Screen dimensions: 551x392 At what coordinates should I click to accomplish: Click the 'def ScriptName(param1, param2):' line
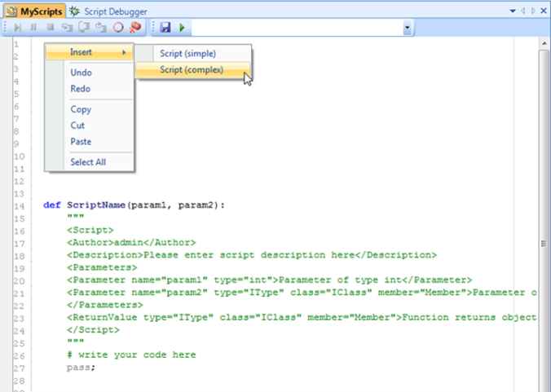pos(134,205)
